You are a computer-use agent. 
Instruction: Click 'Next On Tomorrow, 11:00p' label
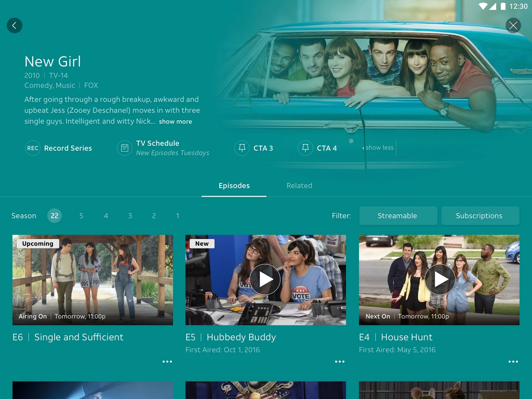[407, 316]
